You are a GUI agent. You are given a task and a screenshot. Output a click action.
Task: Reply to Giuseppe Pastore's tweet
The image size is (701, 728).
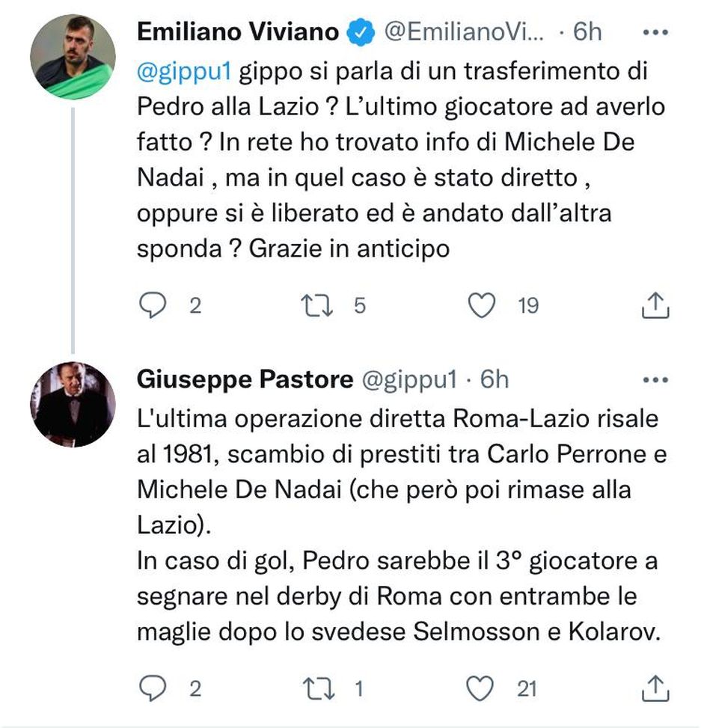pyautogui.click(x=153, y=688)
